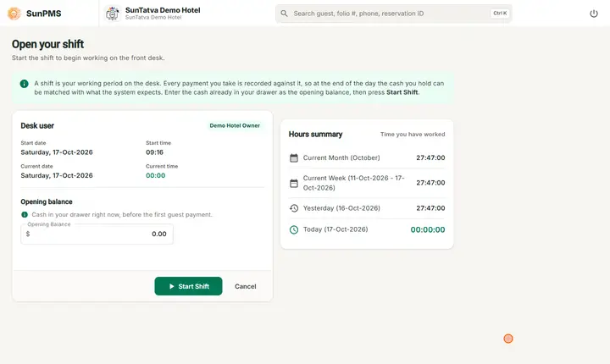
Task: Click the power logout icon
Action: coord(594,14)
